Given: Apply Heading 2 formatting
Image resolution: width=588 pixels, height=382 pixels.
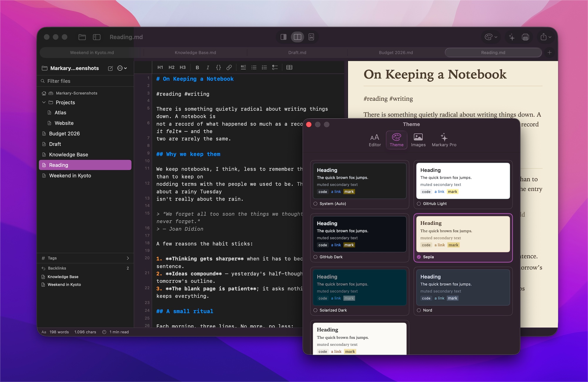Looking at the screenshot, I should (171, 67).
